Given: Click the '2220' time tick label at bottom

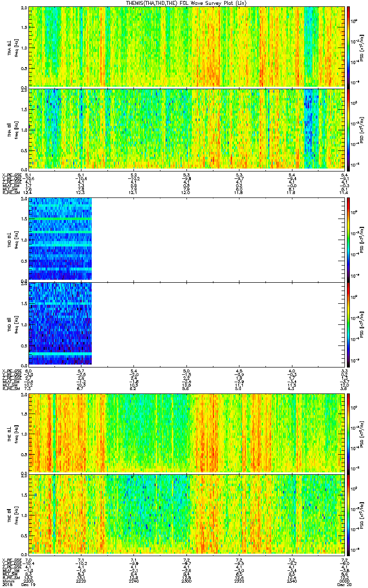Looking at the screenshot, I should coord(81,581).
